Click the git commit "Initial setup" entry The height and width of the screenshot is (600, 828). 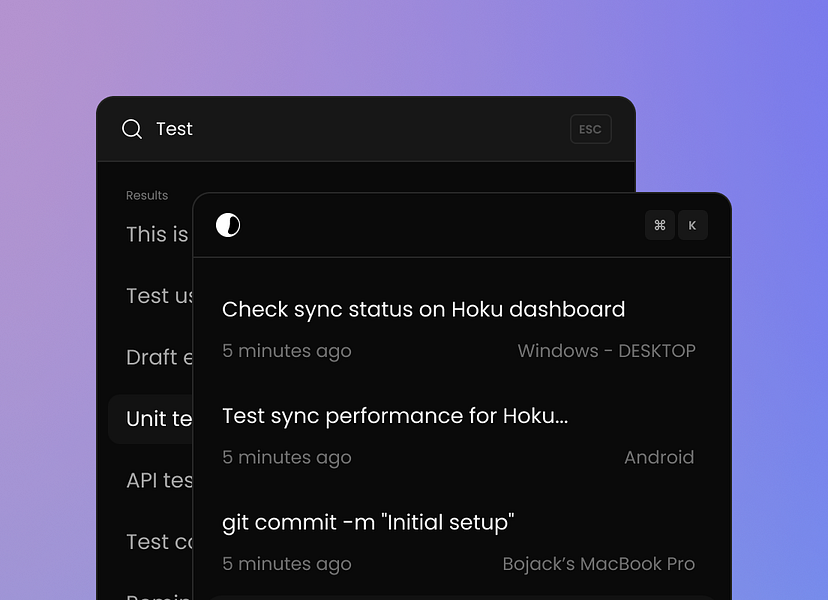369,522
